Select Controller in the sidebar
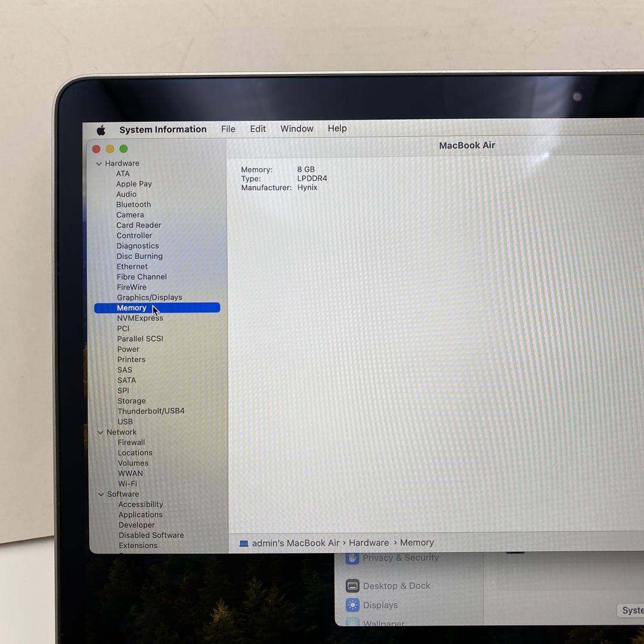The height and width of the screenshot is (644, 644). 134,236
